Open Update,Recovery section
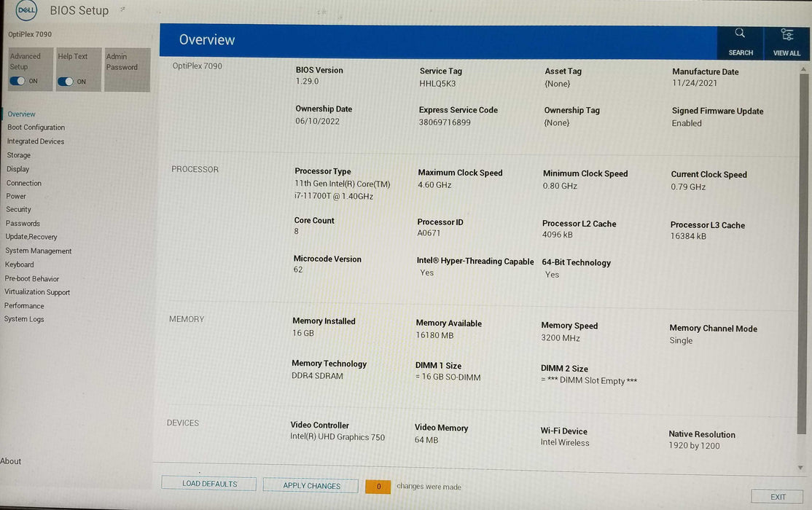The width and height of the screenshot is (812, 510). click(31, 237)
